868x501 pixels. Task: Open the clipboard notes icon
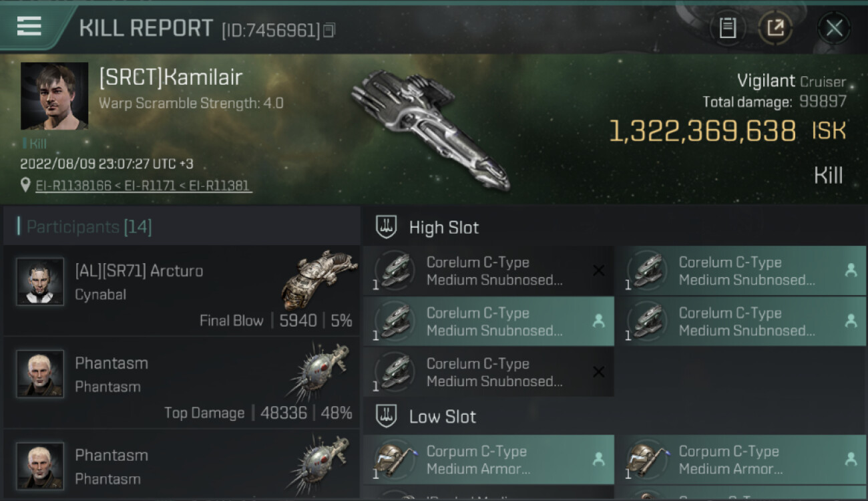(727, 28)
